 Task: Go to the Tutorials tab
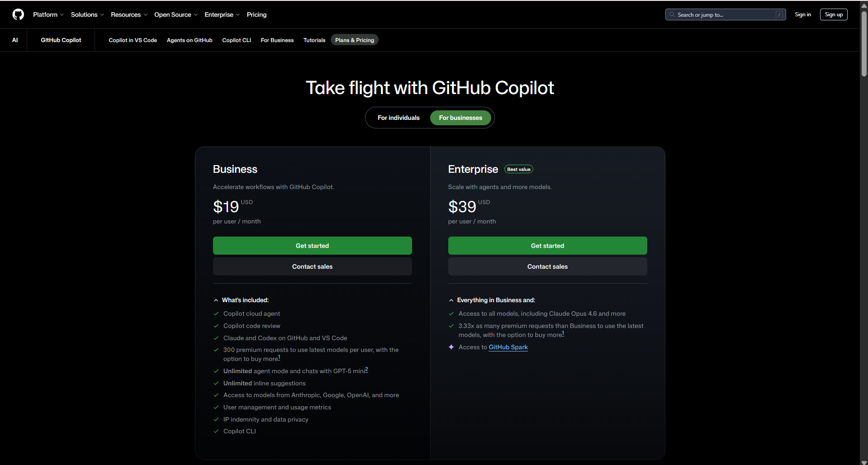click(x=314, y=40)
